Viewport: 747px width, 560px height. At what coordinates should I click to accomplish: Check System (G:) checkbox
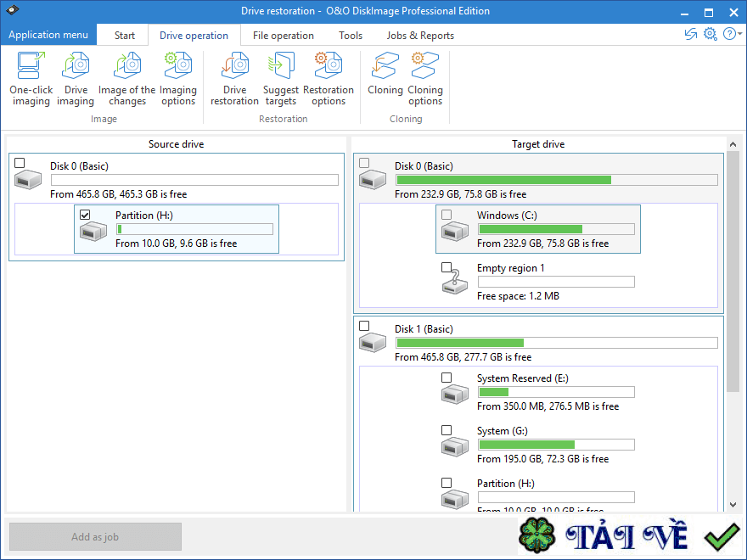coord(447,430)
